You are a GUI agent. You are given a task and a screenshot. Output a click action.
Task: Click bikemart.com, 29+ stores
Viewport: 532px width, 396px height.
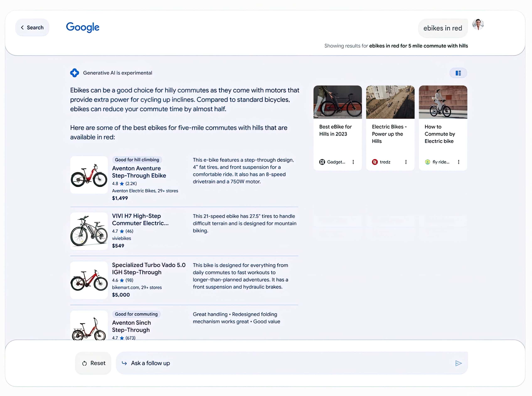(x=137, y=287)
